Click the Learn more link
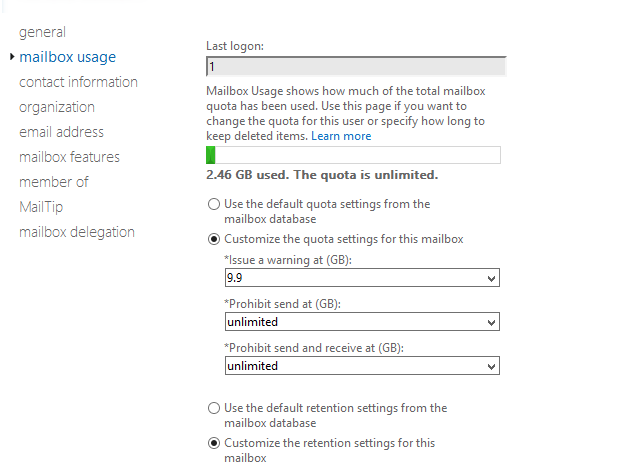This screenshot has height=475, width=638. pyautogui.click(x=341, y=136)
